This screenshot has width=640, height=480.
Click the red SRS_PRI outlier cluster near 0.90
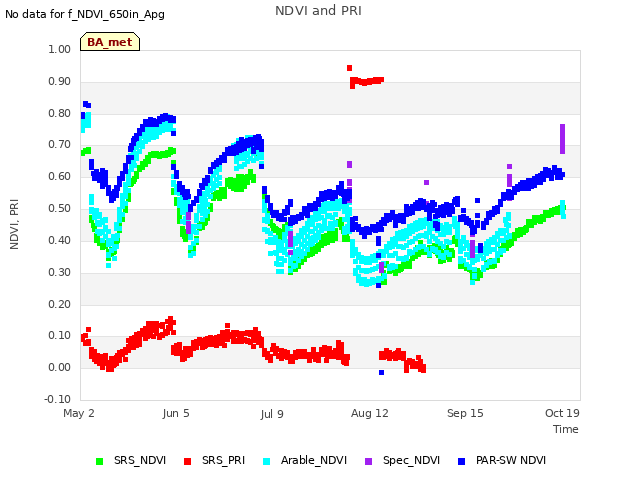point(367,82)
